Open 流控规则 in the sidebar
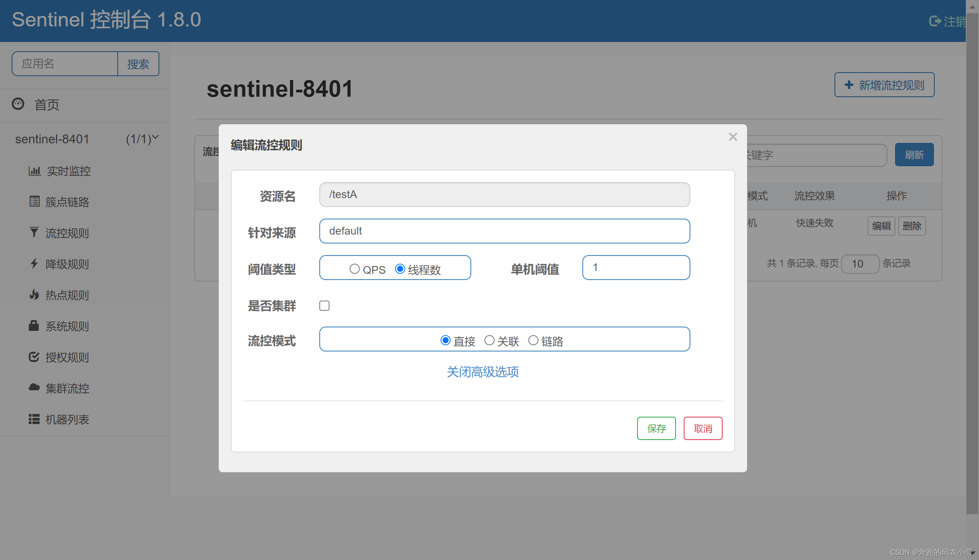 click(67, 233)
